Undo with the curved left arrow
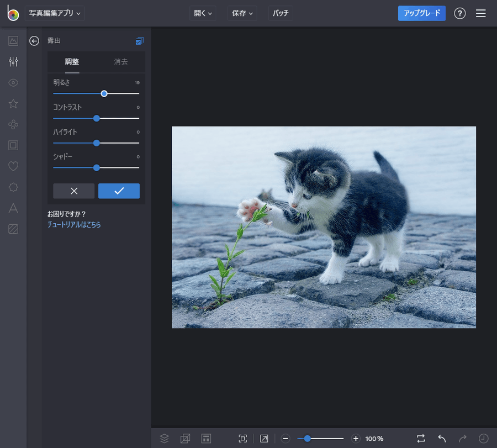This screenshot has width=497, height=448. (x=442, y=439)
